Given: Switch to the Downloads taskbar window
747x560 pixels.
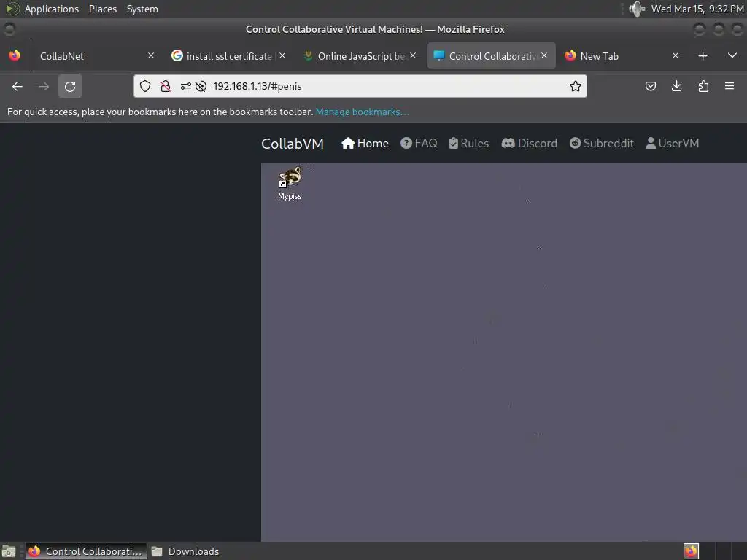Looking at the screenshot, I should (185, 551).
